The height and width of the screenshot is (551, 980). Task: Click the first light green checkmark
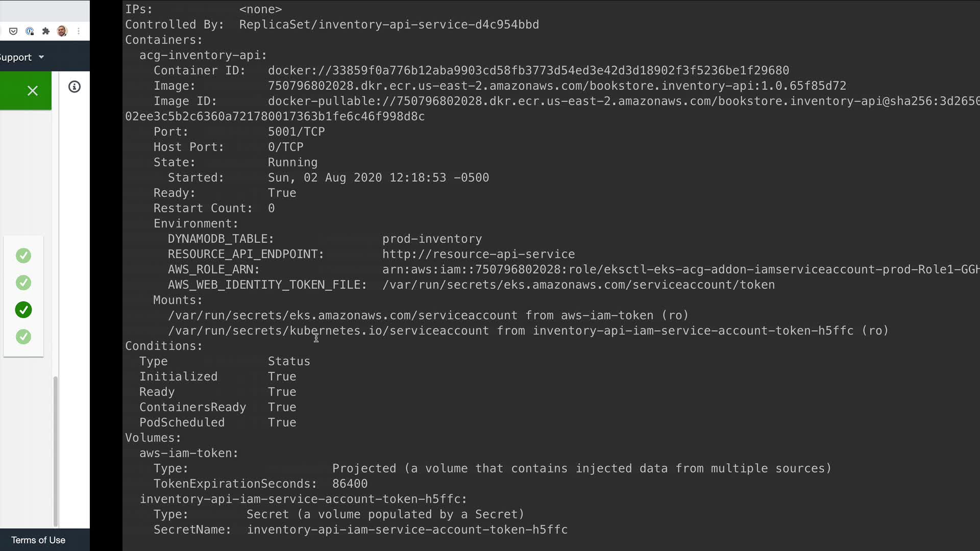coord(23,256)
